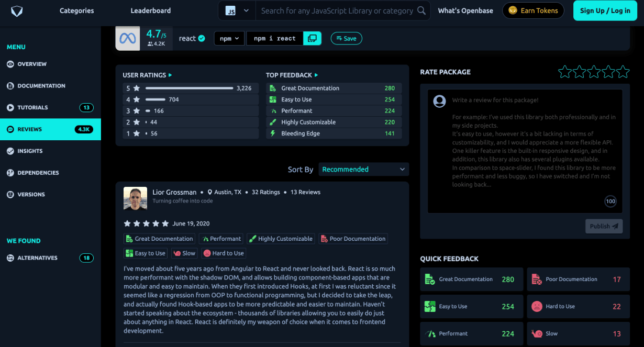Image resolution: width=644 pixels, height=347 pixels.
Task: Click the Alternatives icon in the sidebar
Action: [x=10, y=258]
